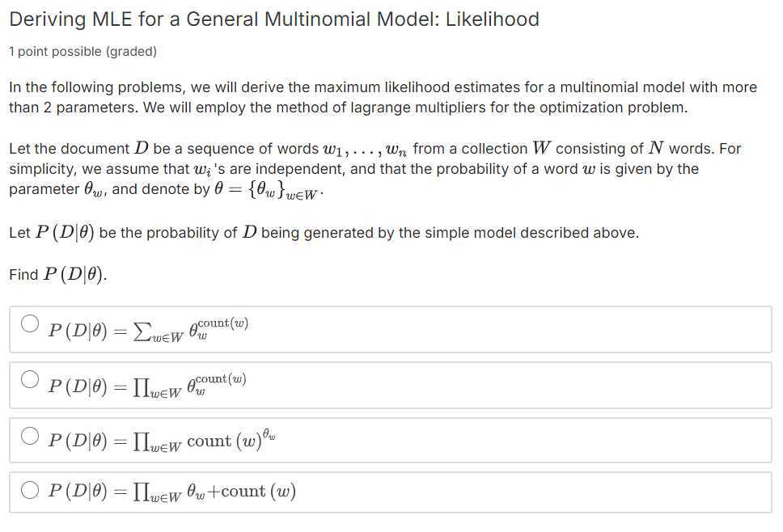
Task: Select the radio button for the summation answer
Action: point(30,322)
